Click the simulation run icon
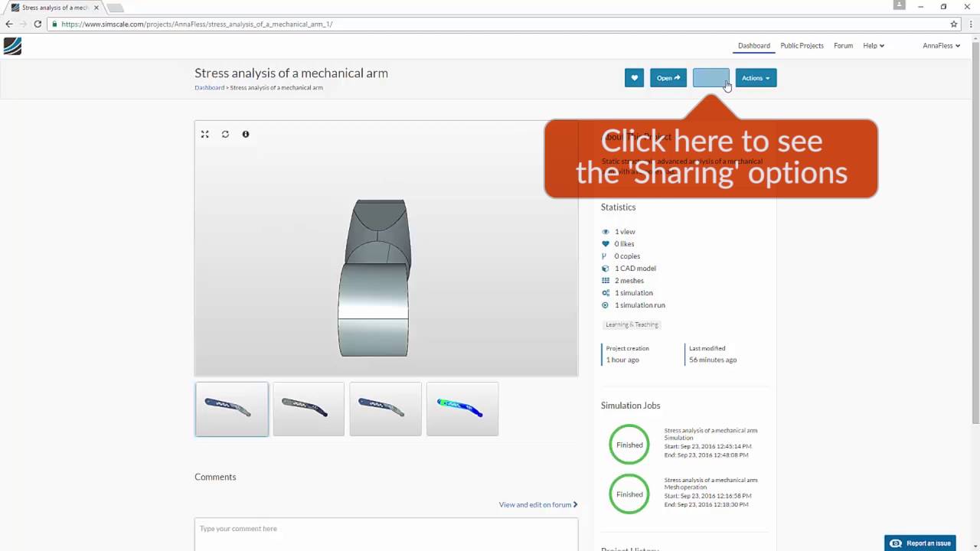The image size is (980, 551). click(606, 305)
